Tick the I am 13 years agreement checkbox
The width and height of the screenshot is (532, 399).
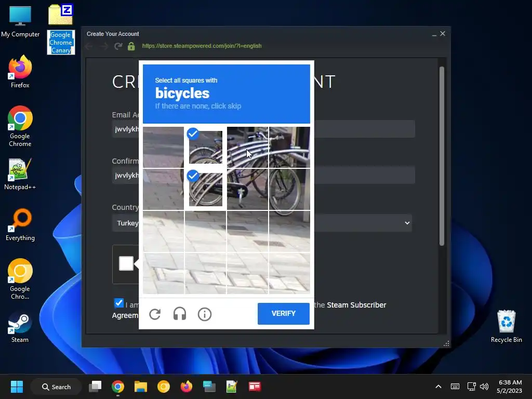click(x=119, y=303)
